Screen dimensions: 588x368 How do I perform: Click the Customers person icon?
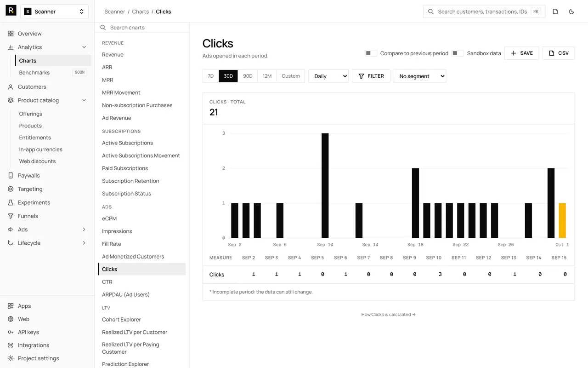click(11, 87)
